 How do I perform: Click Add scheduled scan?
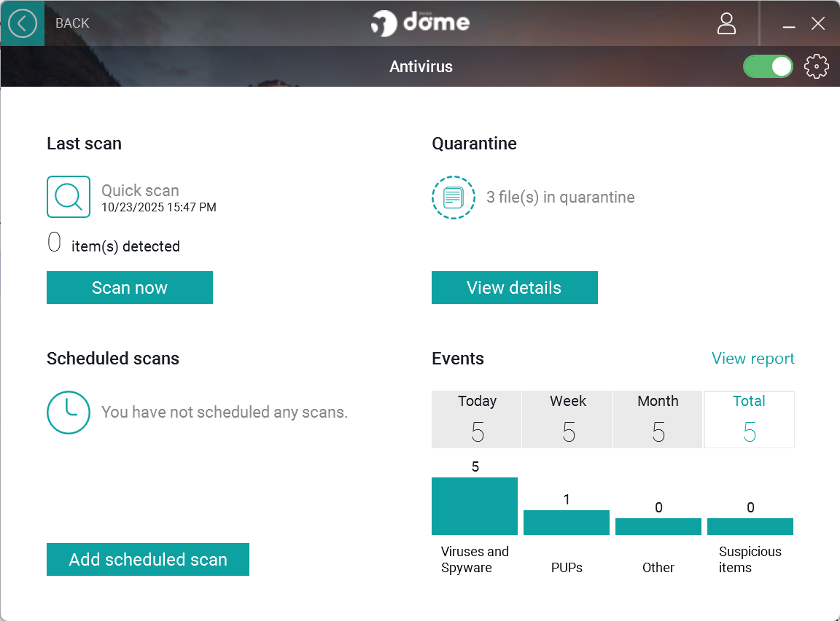click(x=147, y=559)
